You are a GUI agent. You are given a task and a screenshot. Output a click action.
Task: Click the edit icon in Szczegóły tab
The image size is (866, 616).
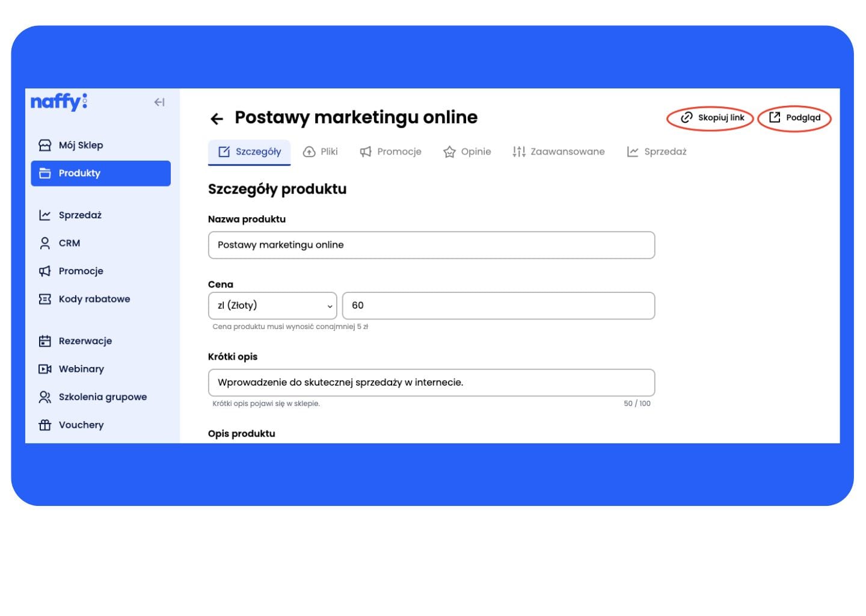tap(224, 152)
